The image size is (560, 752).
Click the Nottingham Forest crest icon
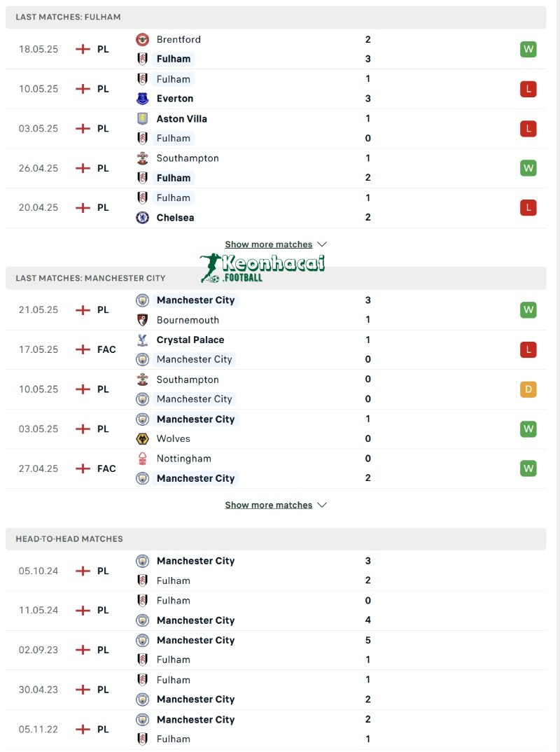143,459
